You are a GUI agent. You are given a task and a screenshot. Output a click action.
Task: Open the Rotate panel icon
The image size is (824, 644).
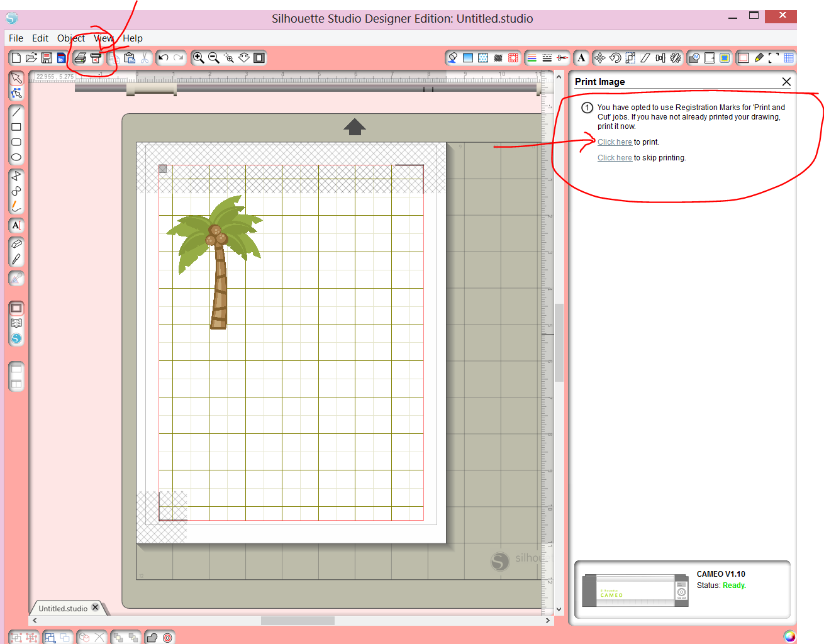coord(615,58)
